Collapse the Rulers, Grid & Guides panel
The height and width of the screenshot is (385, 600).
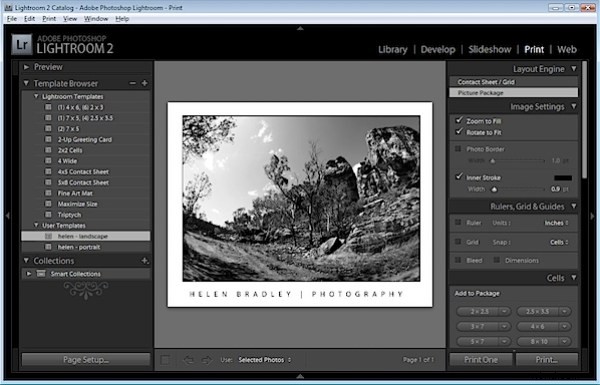pyautogui.click(x=574, y=206)
